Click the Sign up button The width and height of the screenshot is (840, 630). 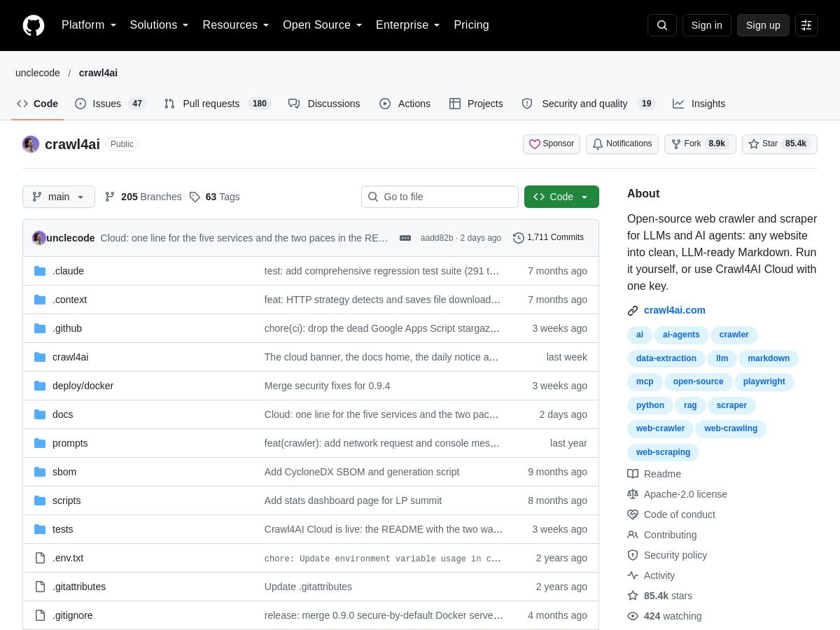click(x=763, y=25)
